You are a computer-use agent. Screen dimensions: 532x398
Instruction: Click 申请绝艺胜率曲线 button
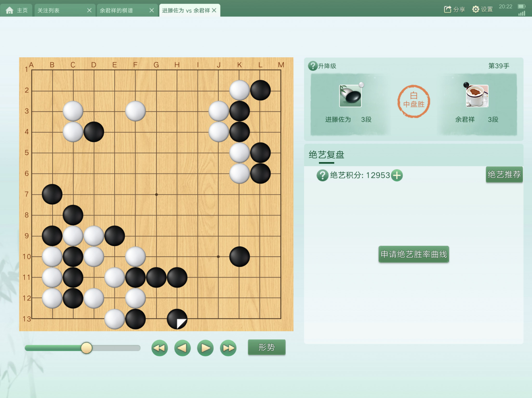tap(414, 254)
